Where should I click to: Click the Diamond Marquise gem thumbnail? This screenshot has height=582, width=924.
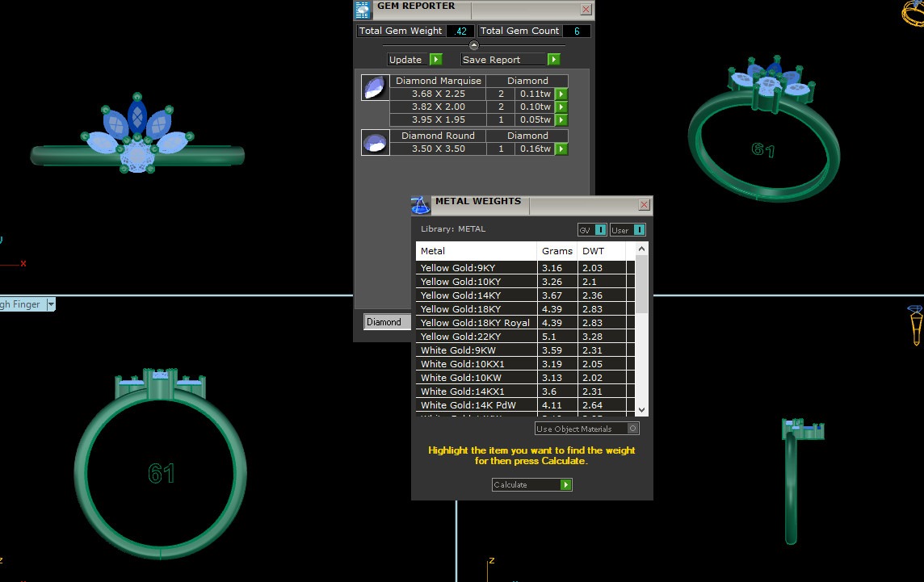[x=374, y=87]
